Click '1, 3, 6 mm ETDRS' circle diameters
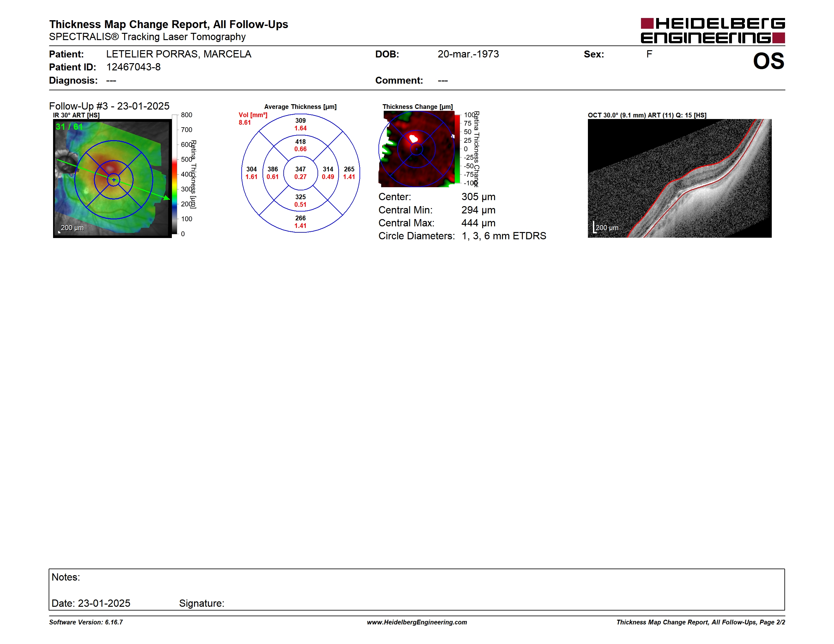Image resolution: width=834 pixels, height=644 pixels. coord(504,236)
